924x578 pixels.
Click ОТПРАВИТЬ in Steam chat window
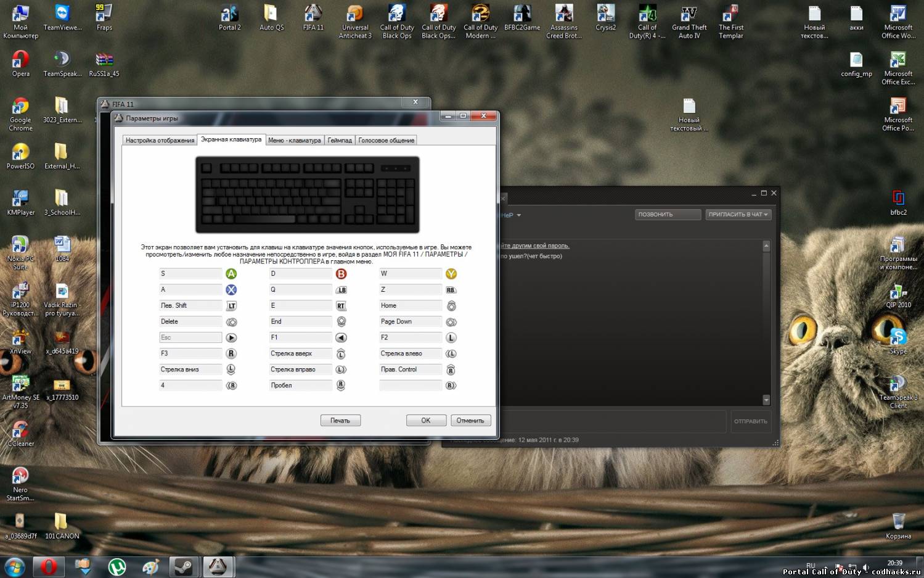(x=750, y=421)
